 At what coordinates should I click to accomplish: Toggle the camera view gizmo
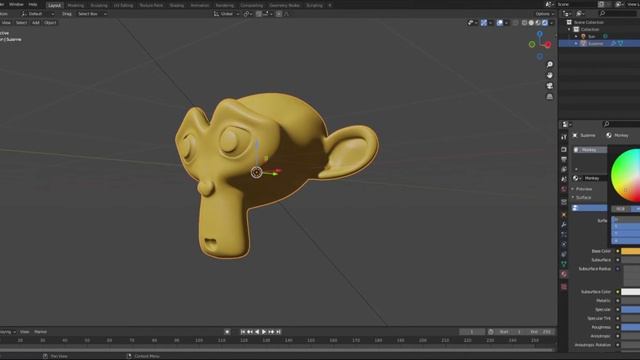549,86
